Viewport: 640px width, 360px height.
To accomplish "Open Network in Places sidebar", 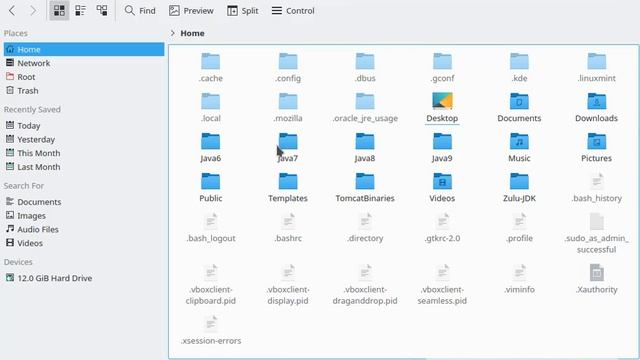I will pyautogui.click(x=84, y=63).
